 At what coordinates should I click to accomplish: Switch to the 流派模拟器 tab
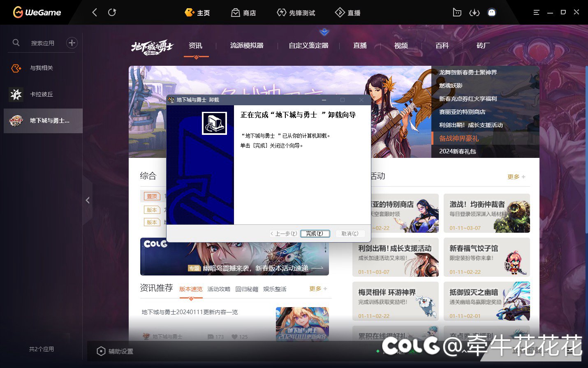pyautogui.click(x=247, y=46)
